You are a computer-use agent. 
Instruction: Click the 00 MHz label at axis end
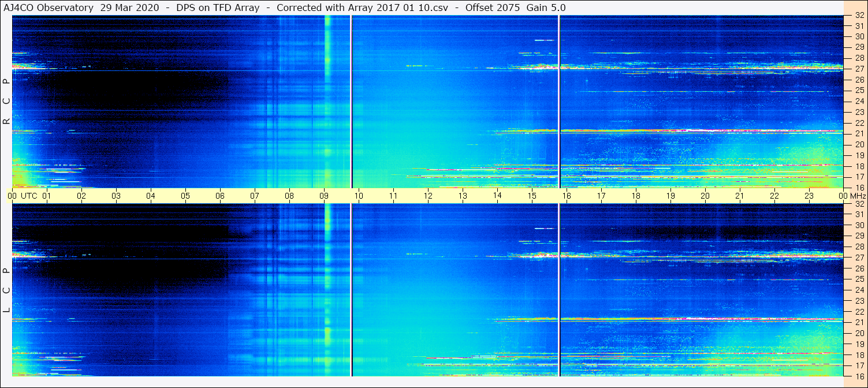(852, 196)
